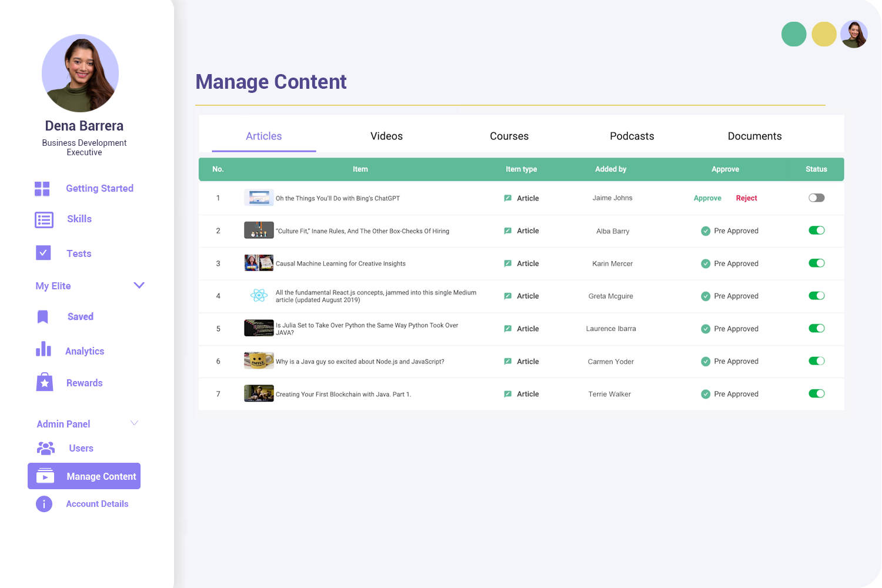Collapse the My Elite section chevron

[139, 286]
